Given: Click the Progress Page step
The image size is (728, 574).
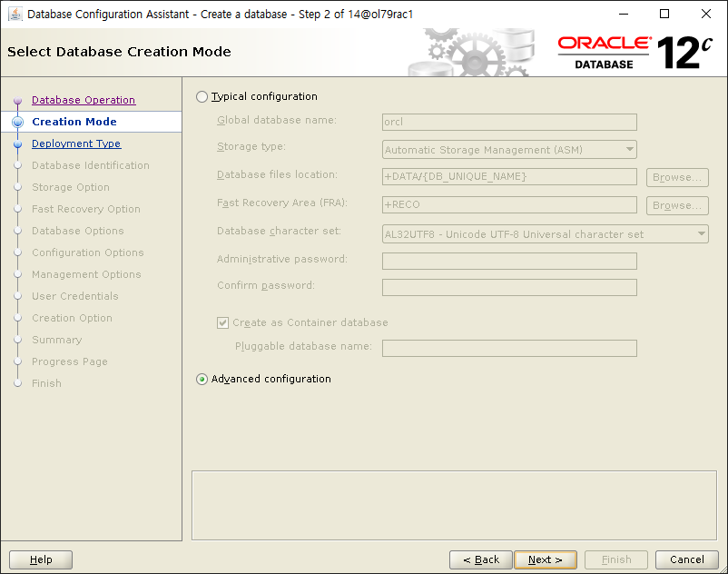Looking at the screenshot, I should click(x=70, y=361).
